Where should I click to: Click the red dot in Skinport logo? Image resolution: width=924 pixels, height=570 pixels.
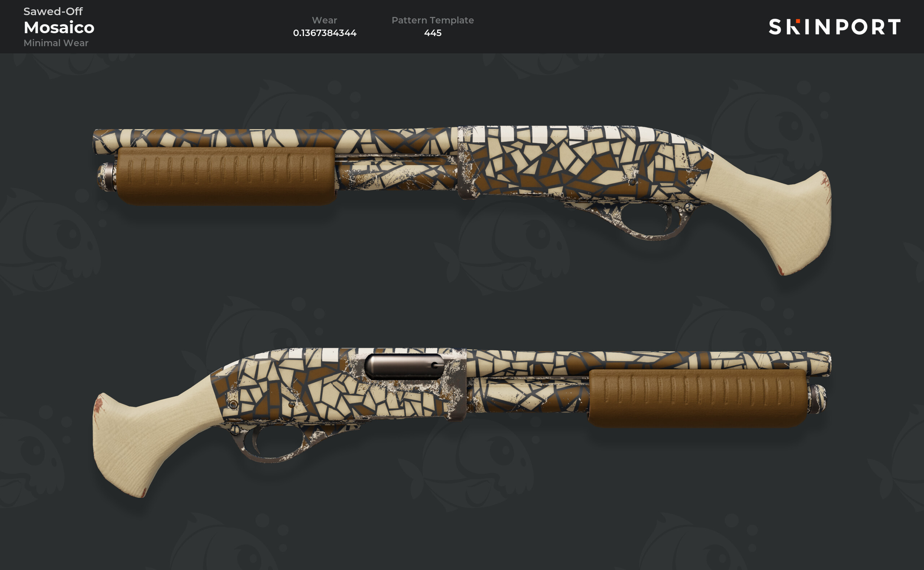tap(797, 21)
